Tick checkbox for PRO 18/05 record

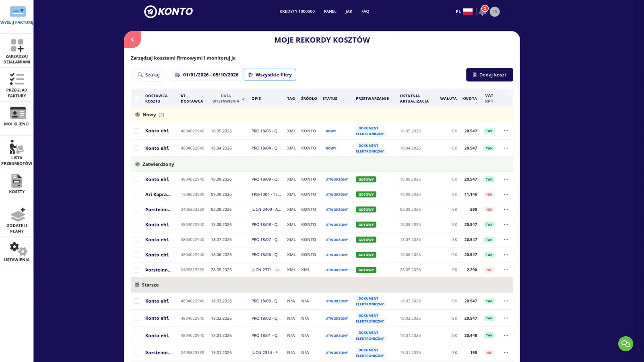136,131
